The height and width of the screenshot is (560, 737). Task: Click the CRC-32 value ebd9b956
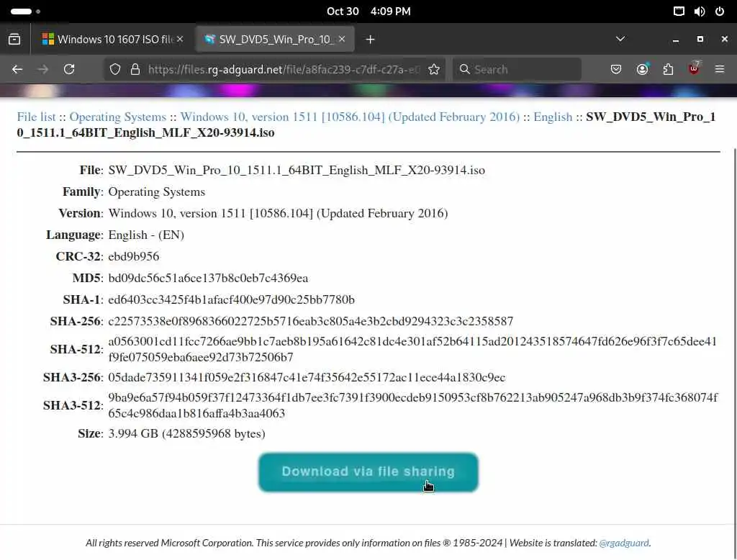click(133, 257)
